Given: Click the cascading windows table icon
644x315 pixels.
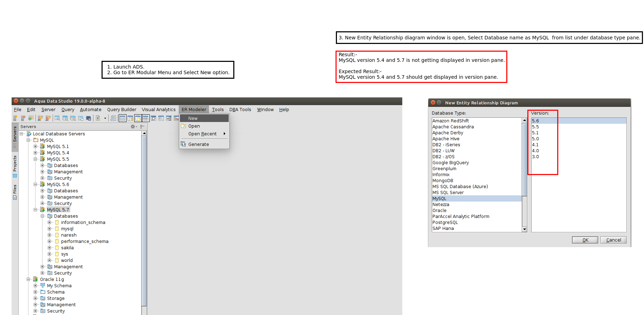Looking at the screenshot, I should [81, 118].
